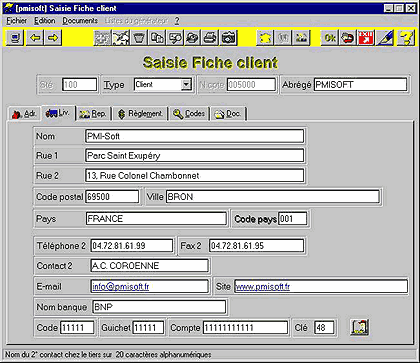Screen dimensions: 420x363
Task: Click the Guichet field
Action: (148, 328)
